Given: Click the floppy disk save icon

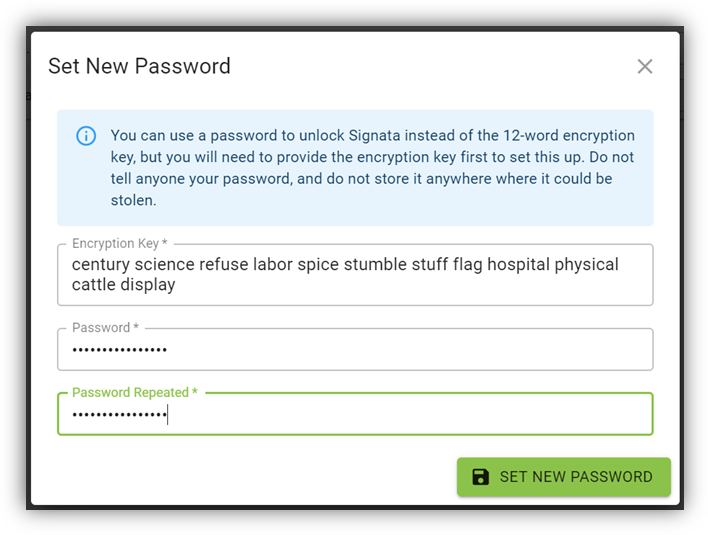Looking at the screenshot, I should click(481, 477).
